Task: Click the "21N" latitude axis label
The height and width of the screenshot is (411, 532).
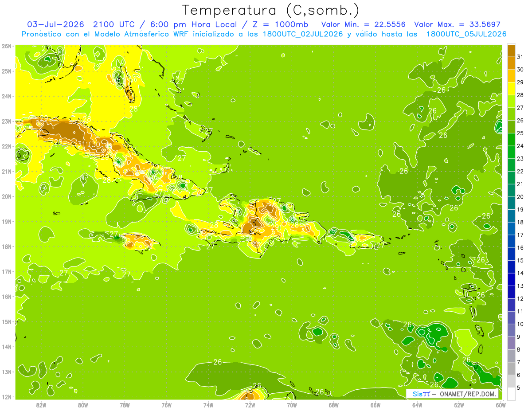Action: click(7, 171)
